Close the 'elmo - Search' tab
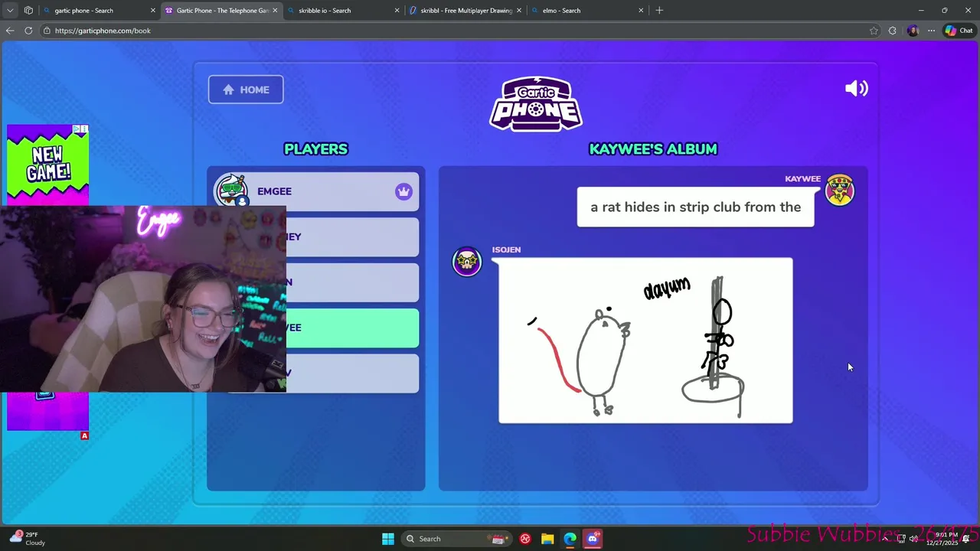 (x=641, y=11)
